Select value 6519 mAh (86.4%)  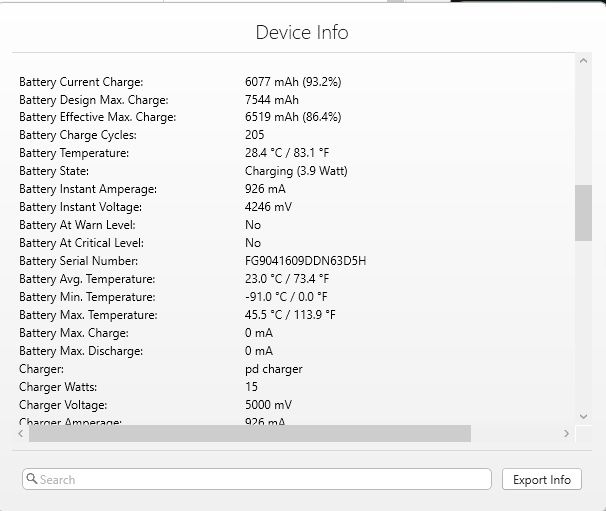pos(293,117)
